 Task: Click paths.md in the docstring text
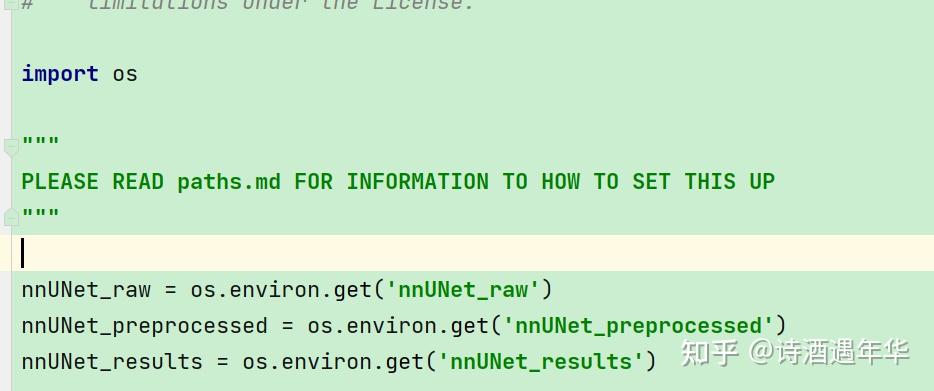(229, 182)
